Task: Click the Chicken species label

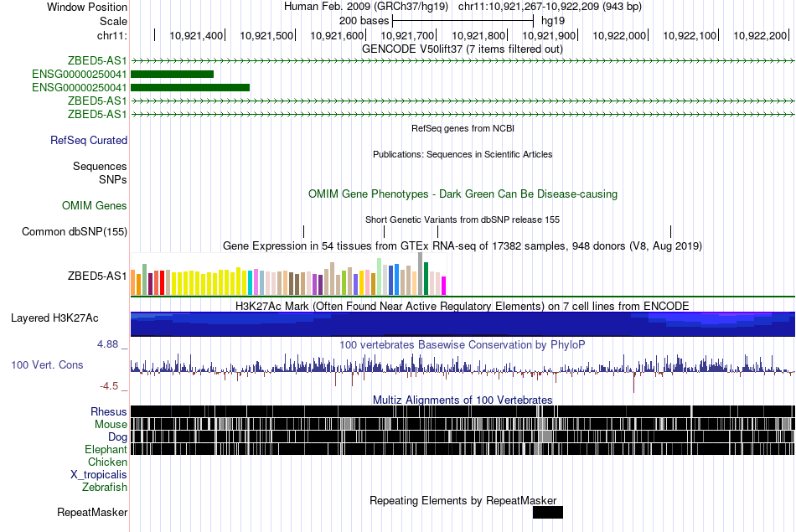Action: point(107,462)
